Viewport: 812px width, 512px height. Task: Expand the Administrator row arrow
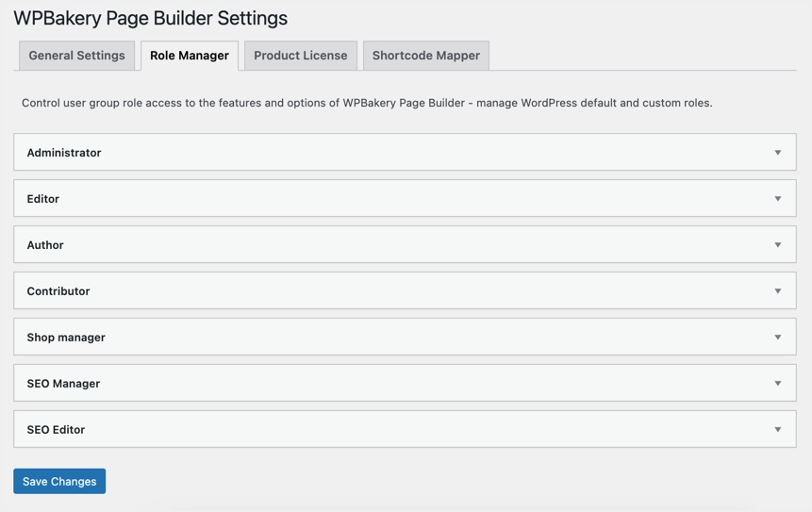point(778,153)
